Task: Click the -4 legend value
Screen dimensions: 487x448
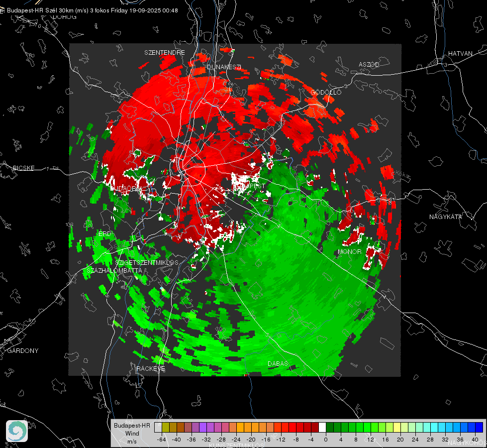Action: tap(310, 440)
